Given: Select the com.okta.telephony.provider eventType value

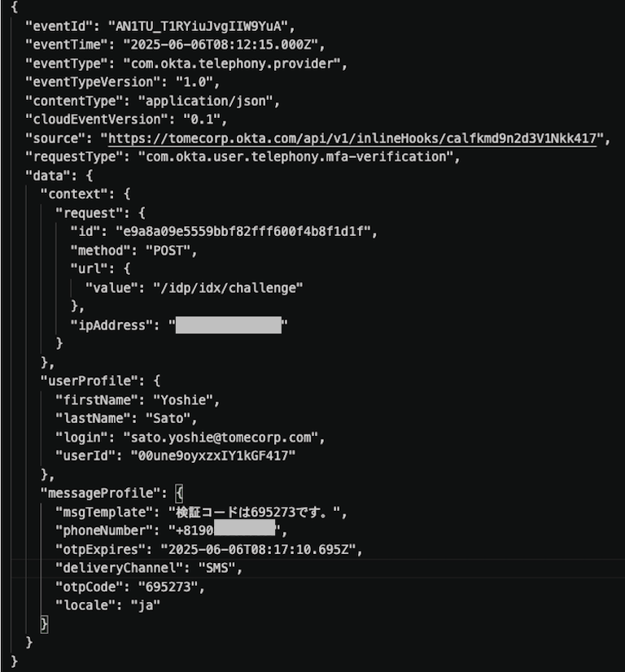Looking at the screenshot, I should coord(235,63).
